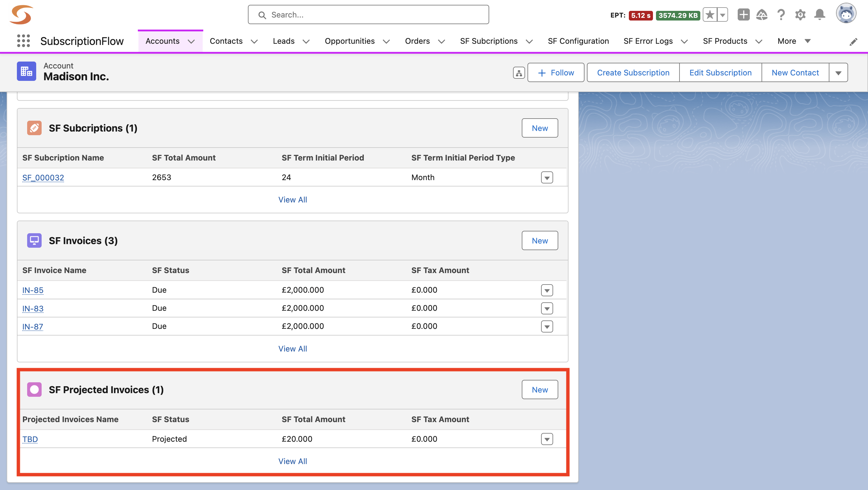Open row actions for IN-83
The height and width of the screenshot is (490, 868).
547,308
